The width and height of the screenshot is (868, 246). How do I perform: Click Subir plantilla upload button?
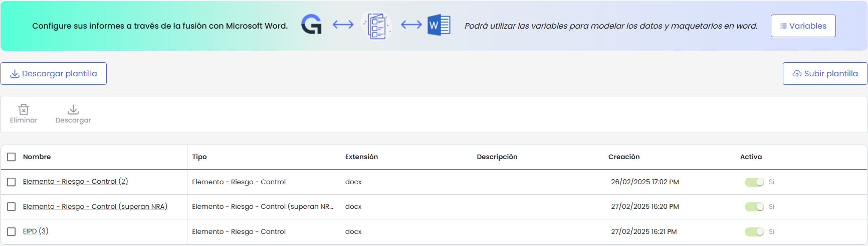pyautogui.click(x=825, y=73)
